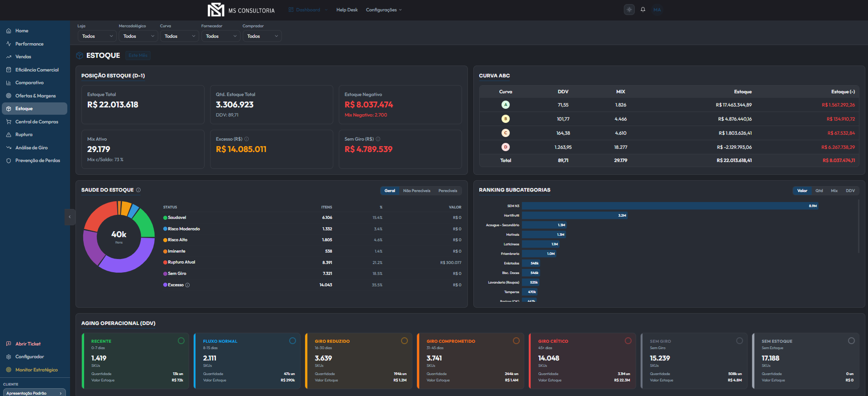Expand the Configurações menu
Screen dimensions: 868x396
tap(384, 10)
